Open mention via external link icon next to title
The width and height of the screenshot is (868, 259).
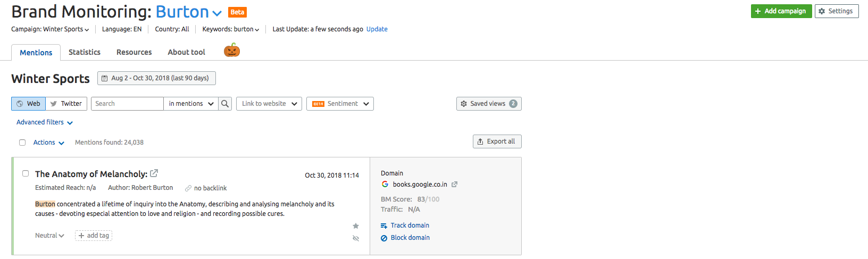tap(154, 173)
